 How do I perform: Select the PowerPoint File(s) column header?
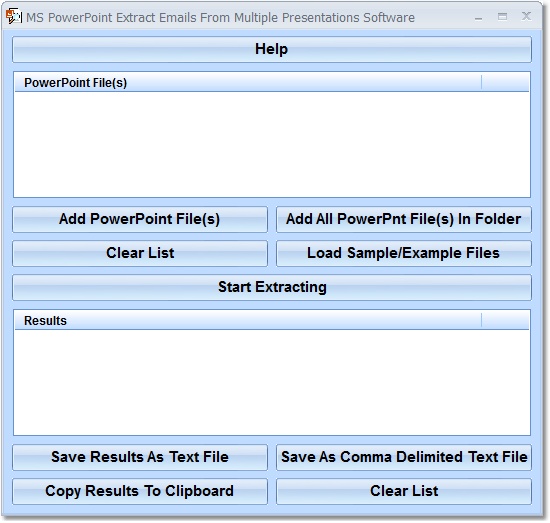248,83
